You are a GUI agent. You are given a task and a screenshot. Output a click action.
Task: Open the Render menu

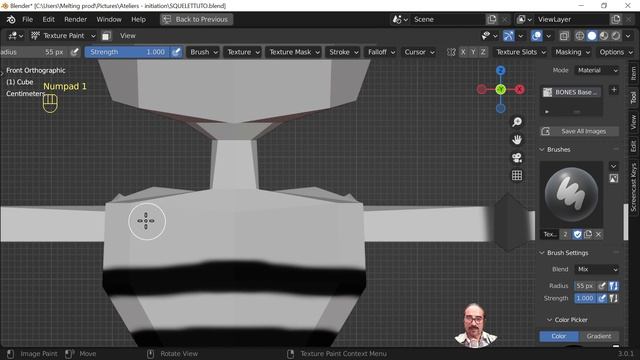click(76, 19)
